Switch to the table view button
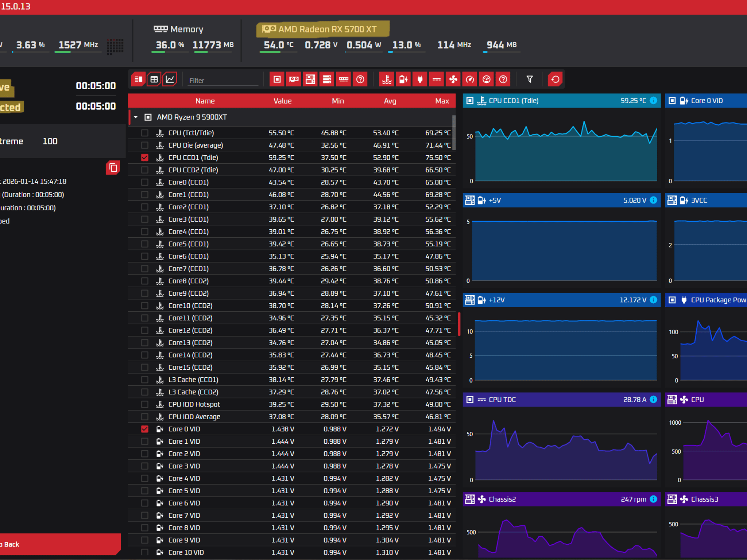The image size is (747, 560). 154,79
